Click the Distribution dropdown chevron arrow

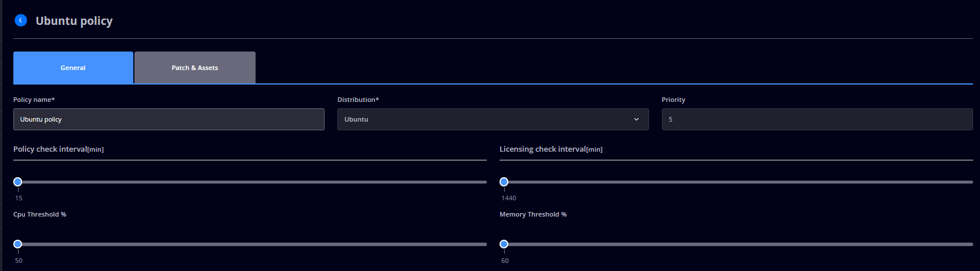coord(636,119)
